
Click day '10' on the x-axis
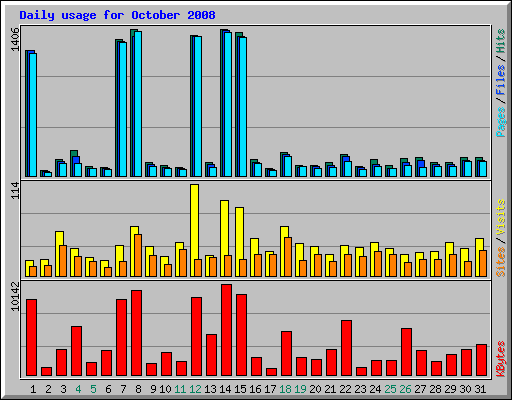point(165,389)
